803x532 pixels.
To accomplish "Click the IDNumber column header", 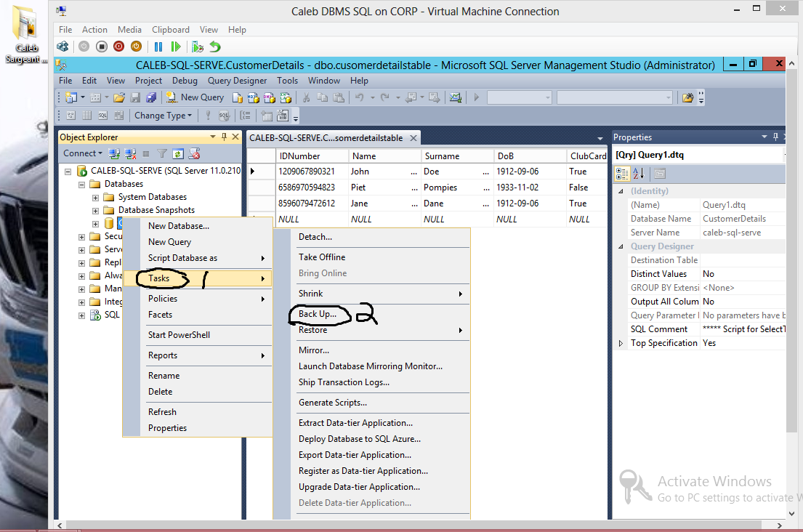I will coord(312,156).
